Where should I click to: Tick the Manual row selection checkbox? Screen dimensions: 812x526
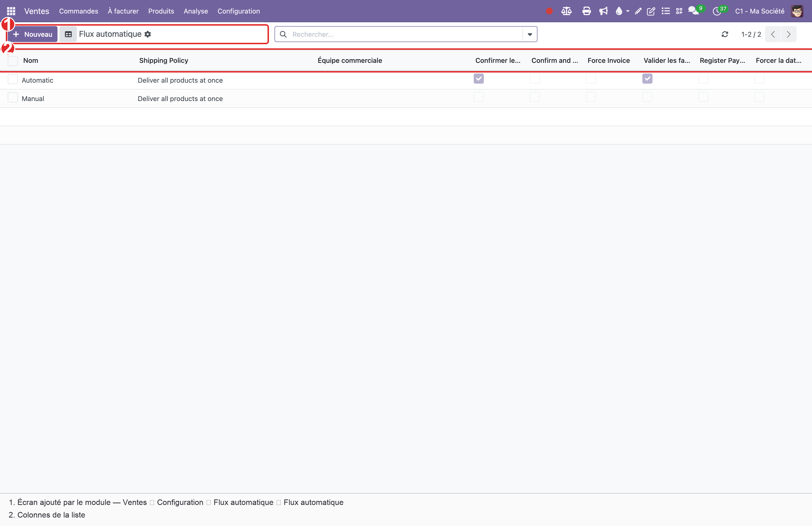pyautogui.click(x=13, y=98)
